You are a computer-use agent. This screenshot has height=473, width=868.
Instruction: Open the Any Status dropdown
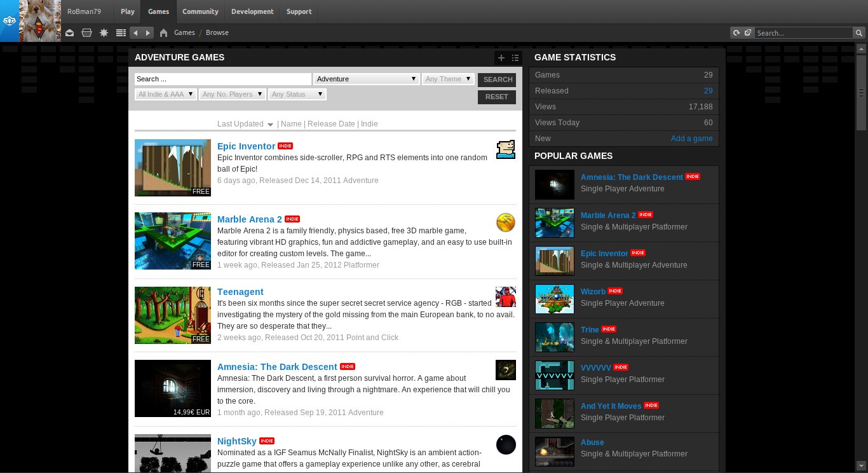[297, 94]
